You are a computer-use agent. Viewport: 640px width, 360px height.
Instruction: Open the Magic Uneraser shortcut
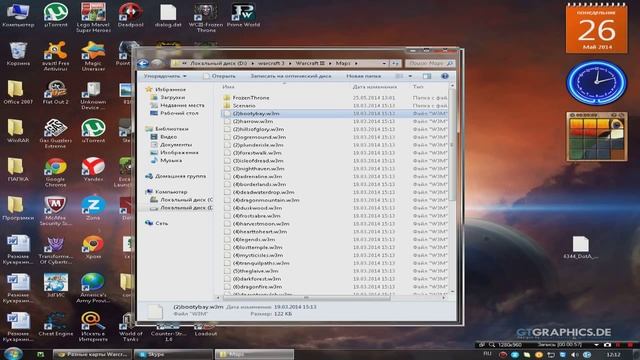(x=93, y=56)
